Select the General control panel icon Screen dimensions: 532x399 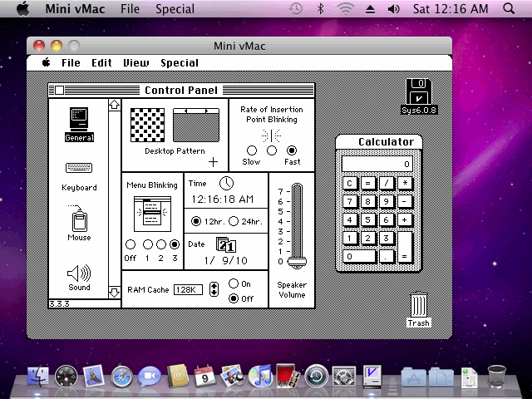[79, 121]
